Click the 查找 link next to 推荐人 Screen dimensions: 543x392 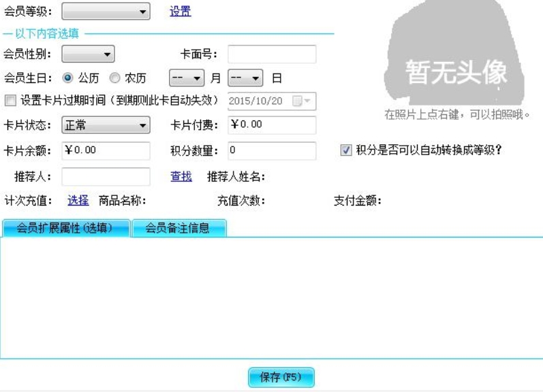pyautogui.click(x=181, y=176)
